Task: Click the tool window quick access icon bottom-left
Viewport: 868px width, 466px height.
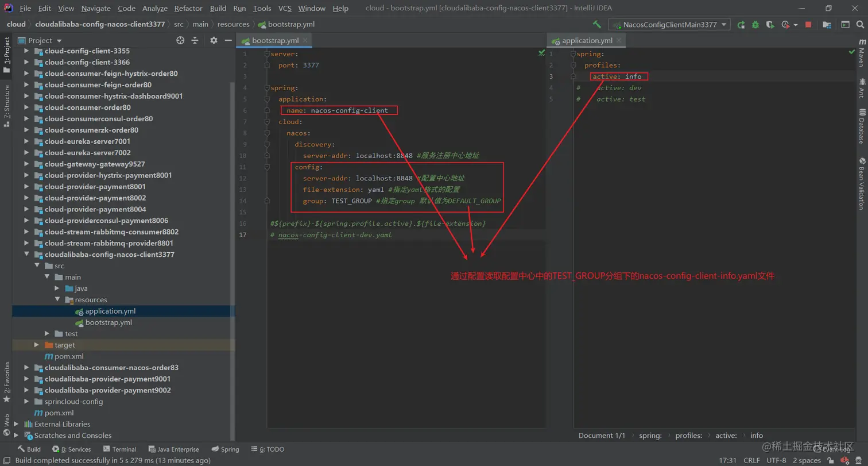Action: click(6, 460)
